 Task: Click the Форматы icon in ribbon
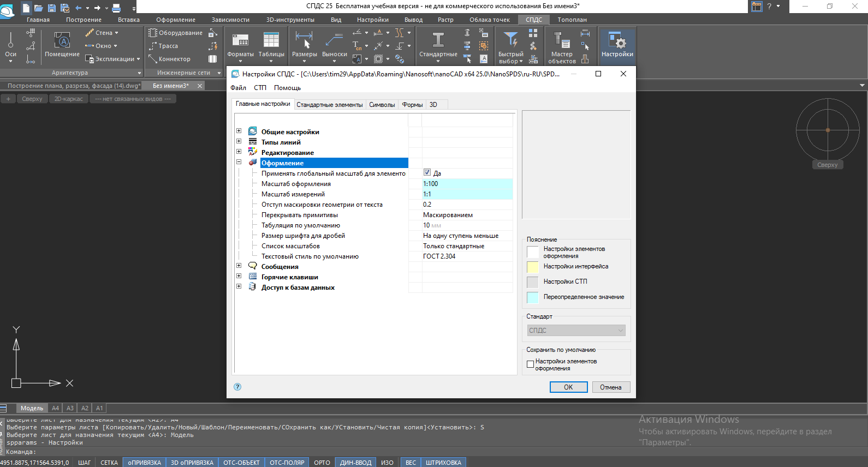(x=240, y=41)
